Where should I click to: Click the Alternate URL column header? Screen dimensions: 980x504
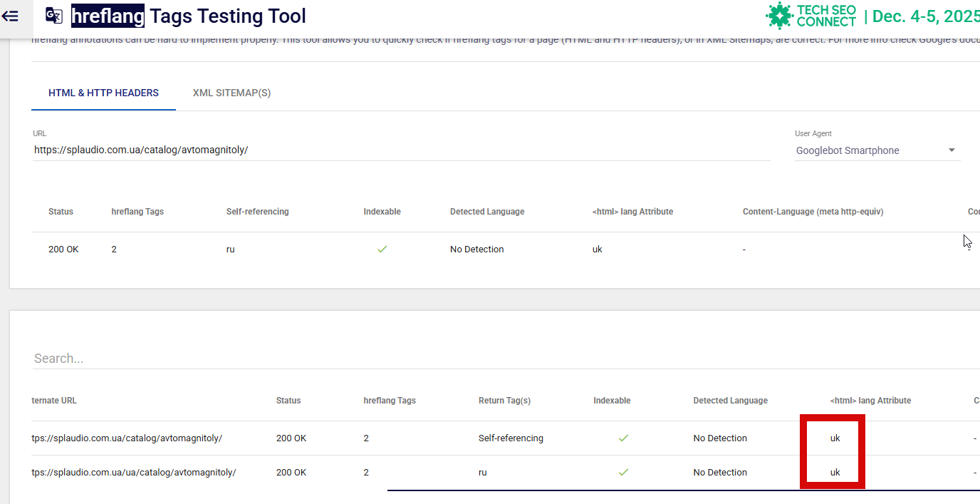pyautogui.click(x=54, y=401)
